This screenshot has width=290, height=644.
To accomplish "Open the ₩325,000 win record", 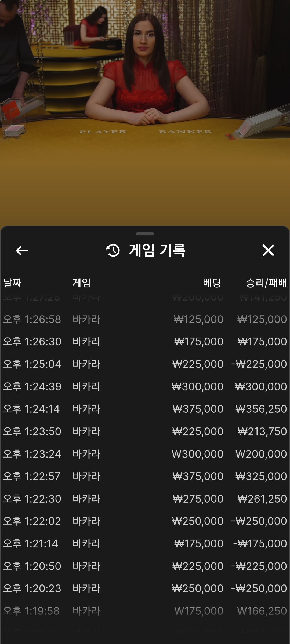I will click(x=145, y=476).
